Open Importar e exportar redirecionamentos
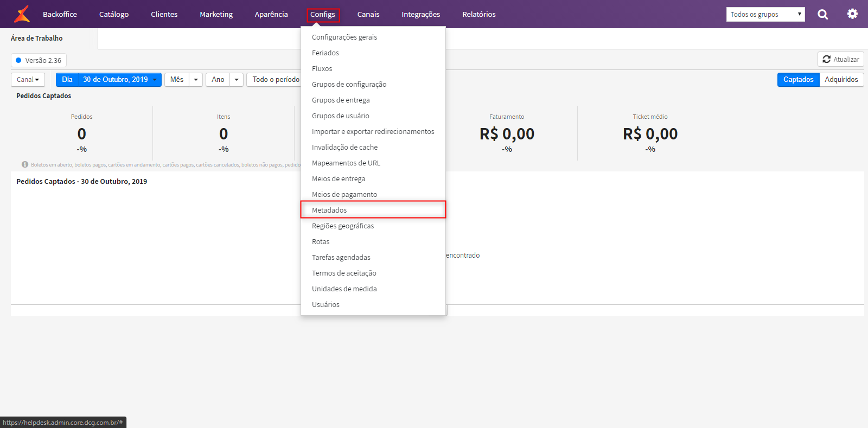 pos(373,131)
